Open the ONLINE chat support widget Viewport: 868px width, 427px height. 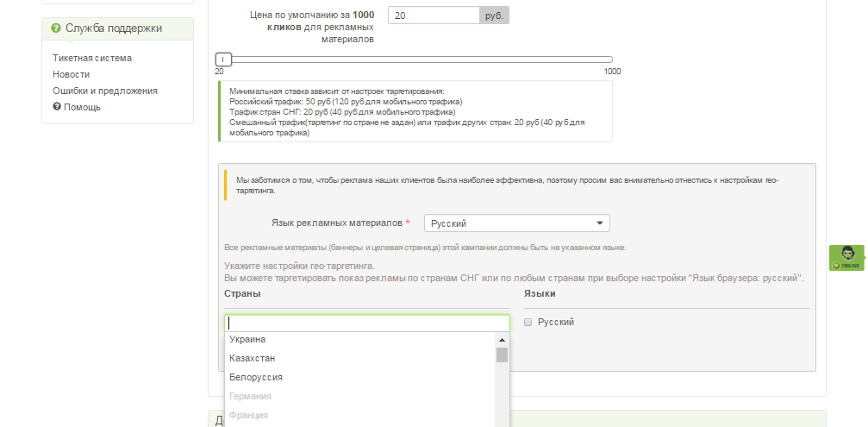click(x=847, y=258)
